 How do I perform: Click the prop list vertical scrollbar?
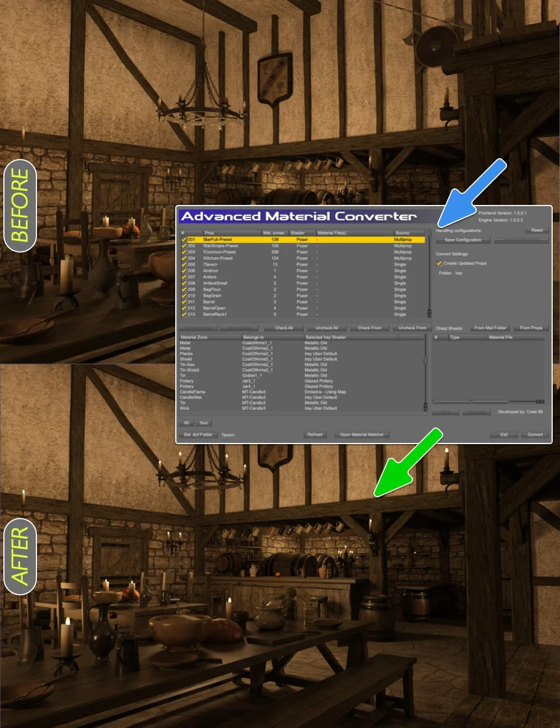pyautogui.click(x=430, y=273)
